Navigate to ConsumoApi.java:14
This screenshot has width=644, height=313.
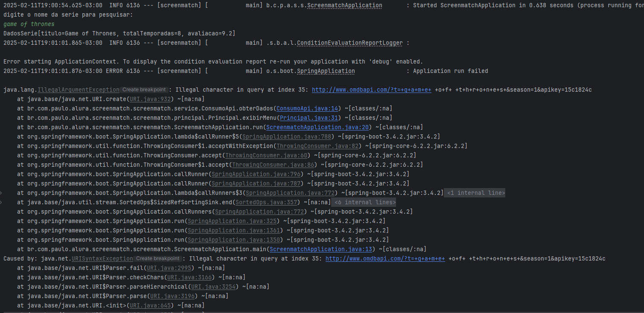pyautogui.click(x=307, y=109)
